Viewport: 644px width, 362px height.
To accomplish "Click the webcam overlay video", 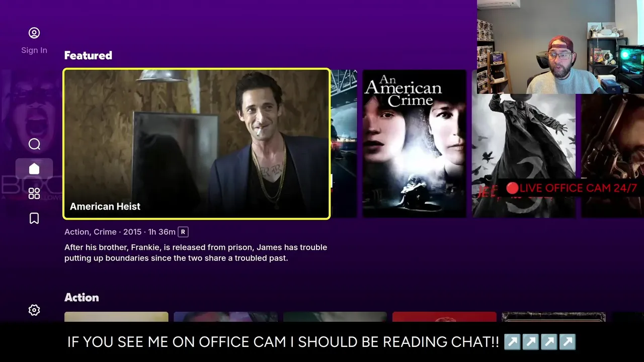I will 560,47.
